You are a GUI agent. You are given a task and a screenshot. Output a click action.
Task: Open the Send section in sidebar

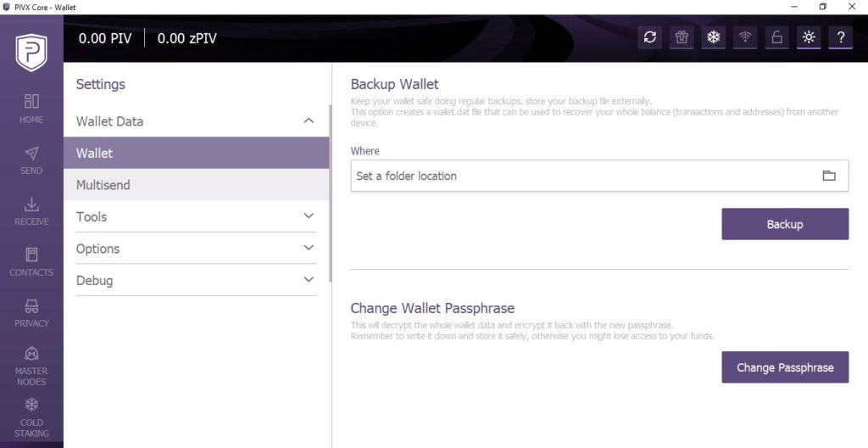tap(31, 160)
